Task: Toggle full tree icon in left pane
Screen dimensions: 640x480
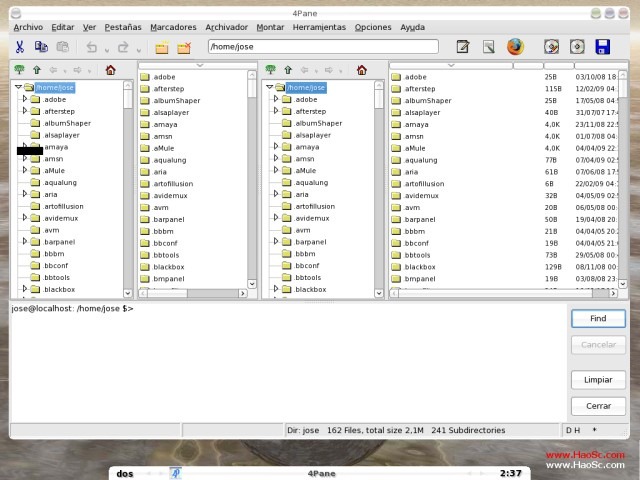Action: click(19, 69)
